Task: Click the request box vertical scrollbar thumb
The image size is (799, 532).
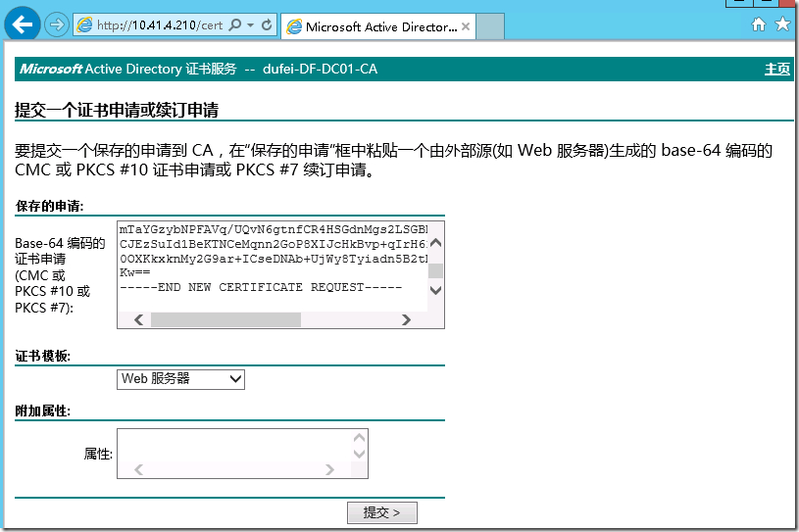Action: pos(435,270)
